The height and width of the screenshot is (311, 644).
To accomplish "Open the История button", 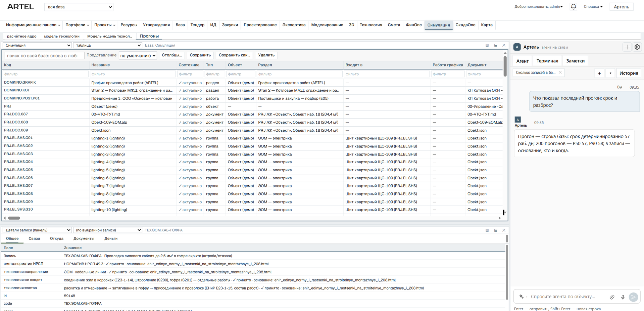I will (x=629, y=73).
